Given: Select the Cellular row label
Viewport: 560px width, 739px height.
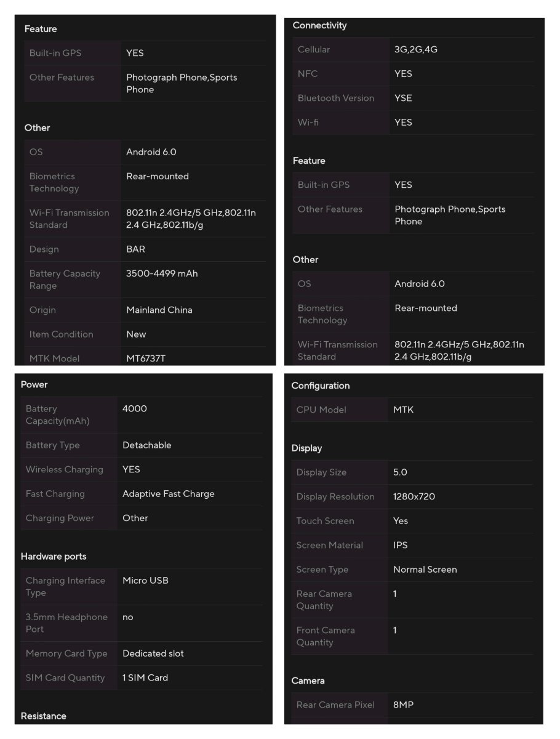Looking at the screenshot, I should (x=314, y=49).
